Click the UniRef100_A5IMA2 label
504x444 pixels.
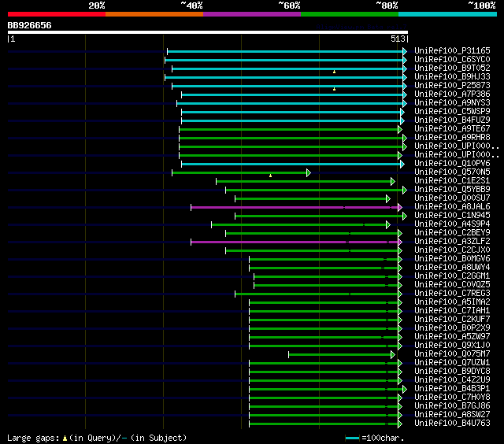click(x=452, y=302)
